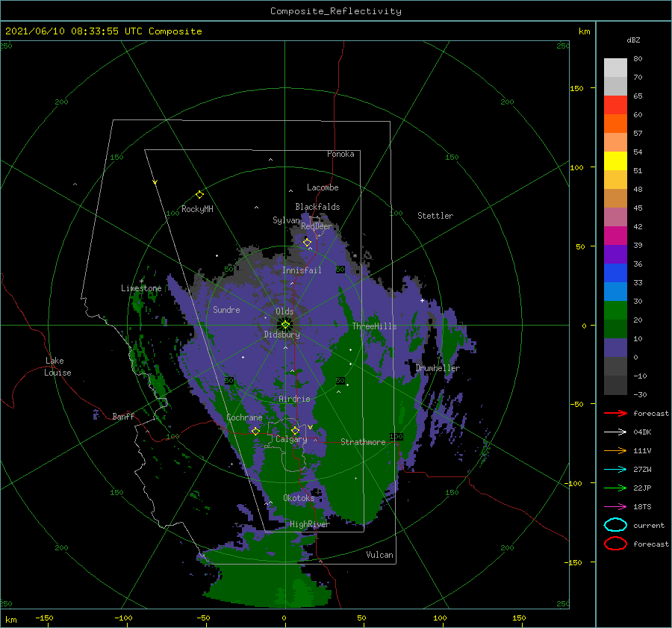Click the white 04DK arrow icon
Image resolution: width=672 pixels, height=628 pixels.
(615, 432)
